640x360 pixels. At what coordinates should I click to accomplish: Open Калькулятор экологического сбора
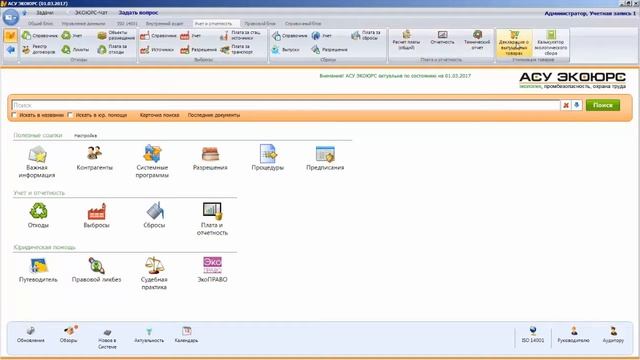[x=551, y=42]
